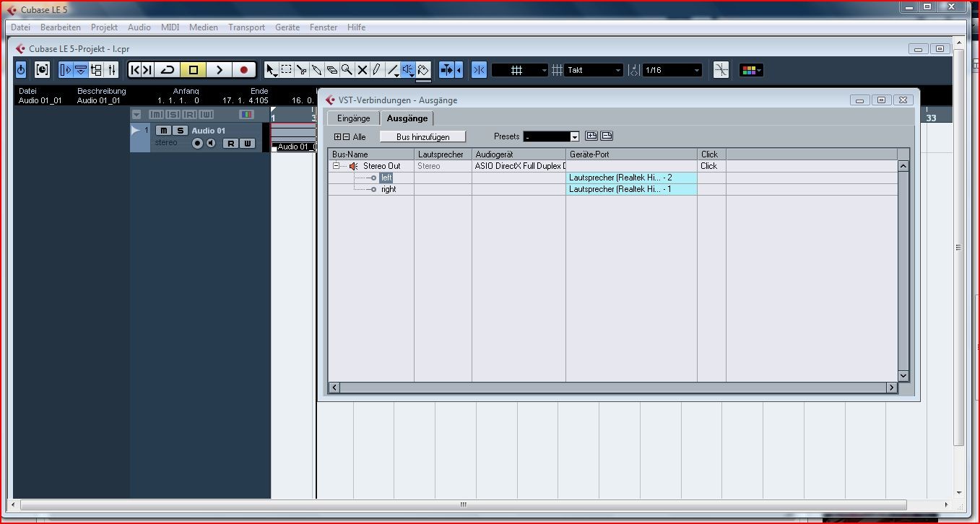The image size is (980, 524).
Task: Open the color palette selector
Action: pyautogui.click(x=751, y=70)
